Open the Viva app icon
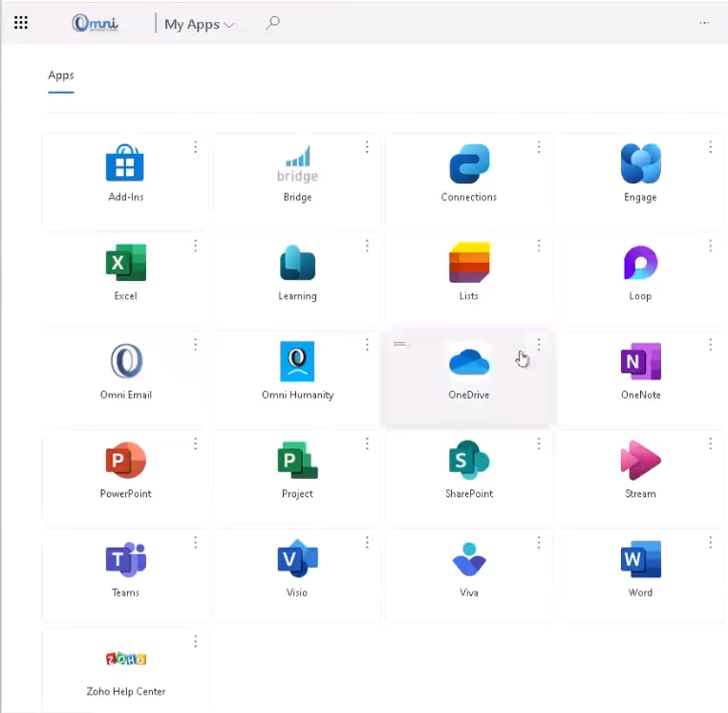This screenshot has width=728, height=713. click(469, 559)
